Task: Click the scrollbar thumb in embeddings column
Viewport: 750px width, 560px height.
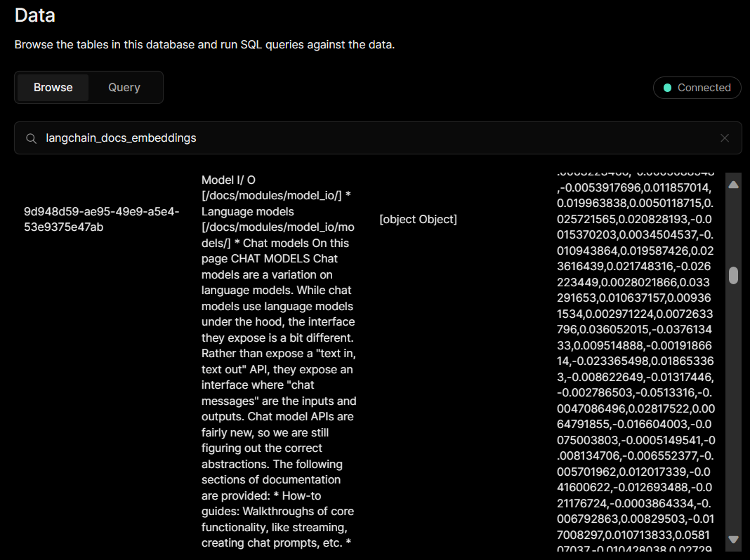Action: 733,275
